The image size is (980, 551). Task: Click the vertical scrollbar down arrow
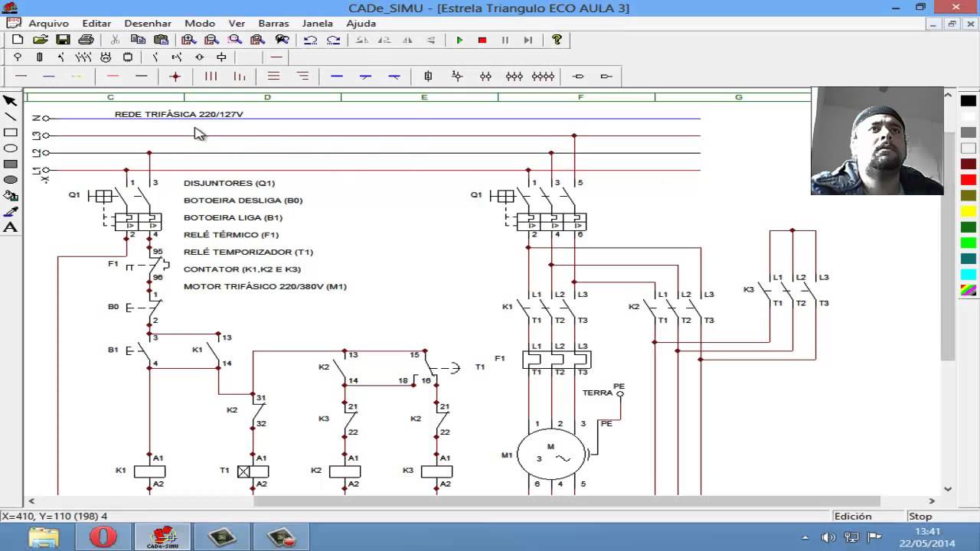(x=949, y=488)
